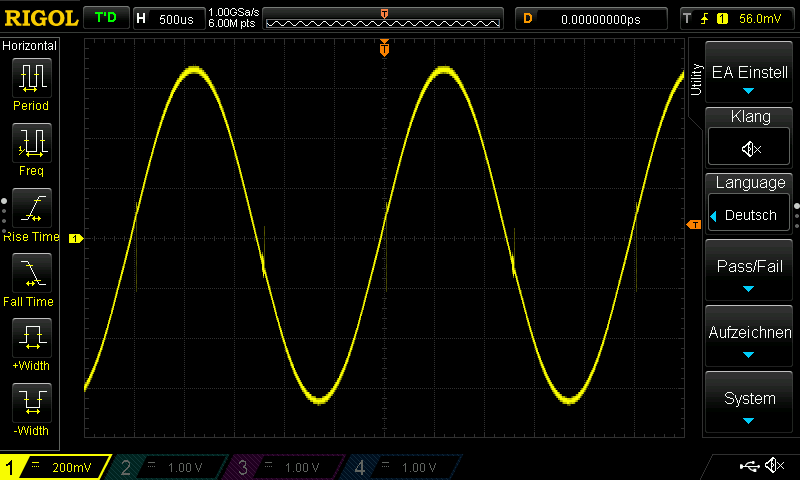This screenshot has width=800, height=480.
Task: Select the Period measurement icon
Action: [x=31, y=77]
